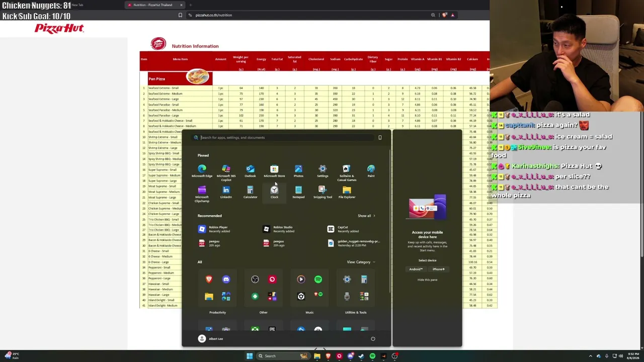Open pinned File Explorer in Start menu
The image size is (644, 362).
(x=347, y=192)
